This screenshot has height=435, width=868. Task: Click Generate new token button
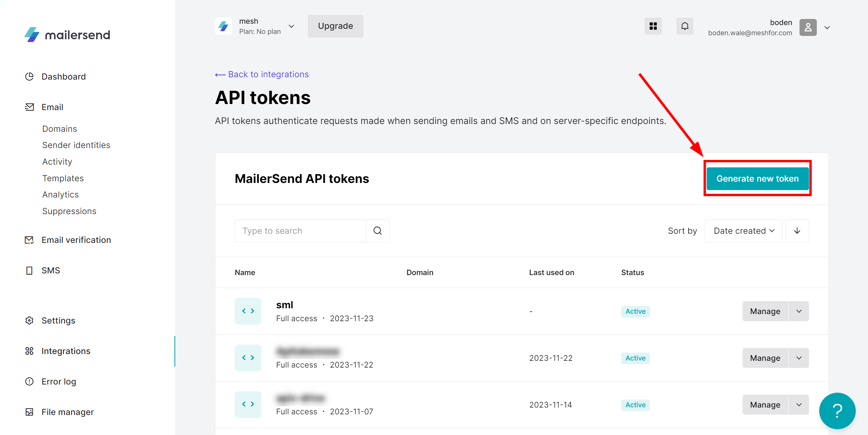pyautogui.click(x=757, y=179)
